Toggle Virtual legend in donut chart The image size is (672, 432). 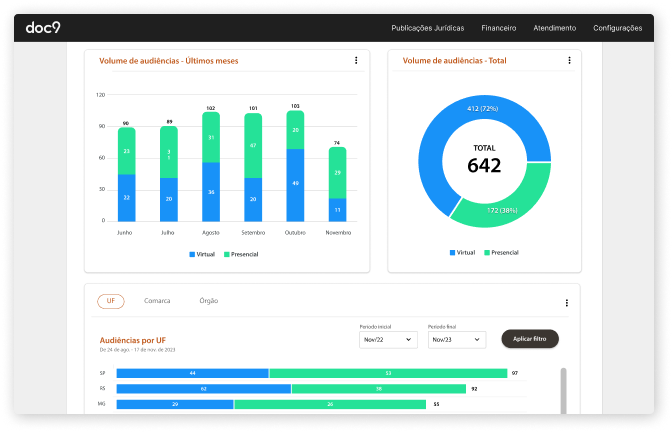coord(462,252)
